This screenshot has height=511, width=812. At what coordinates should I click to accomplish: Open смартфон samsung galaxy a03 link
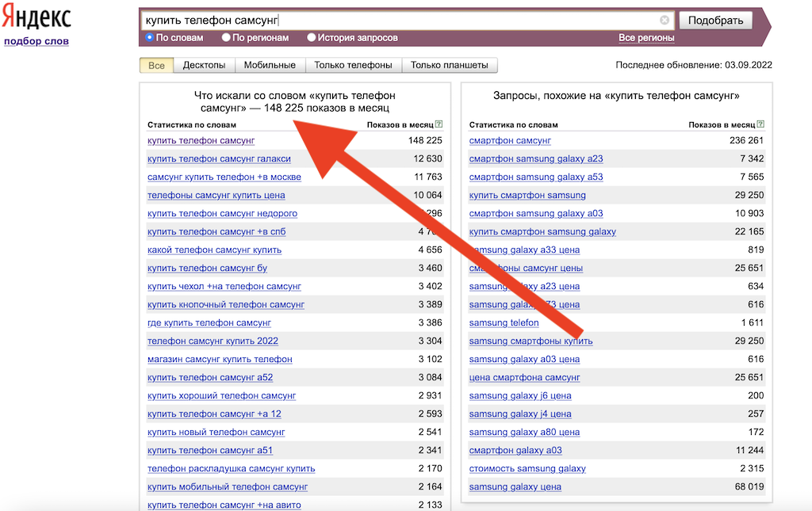pos(536,213)
